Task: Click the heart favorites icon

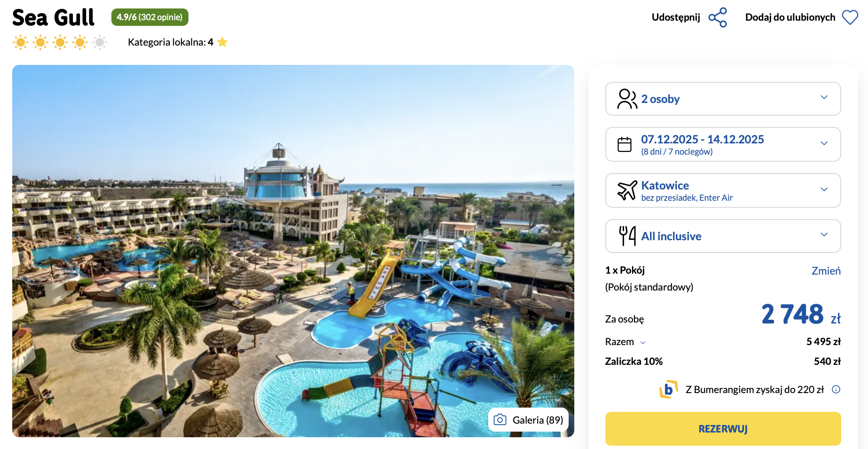Action: click(x=850, y=17)
